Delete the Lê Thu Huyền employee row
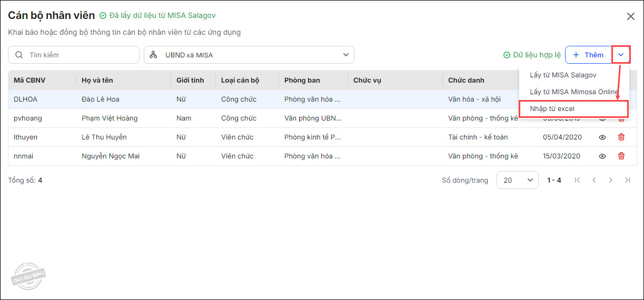This screenshot has height=300, width=644. point(621,137)
